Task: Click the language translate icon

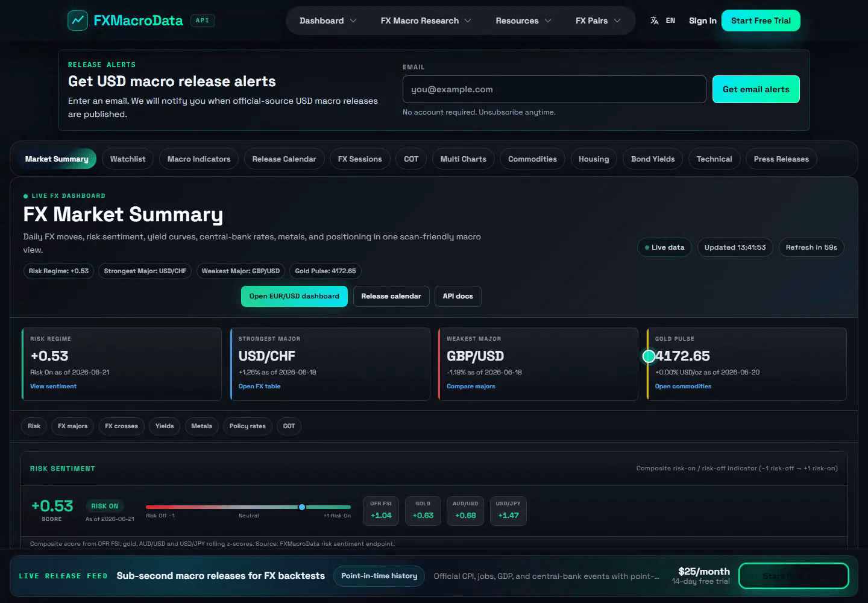Action: click(655, 21)
